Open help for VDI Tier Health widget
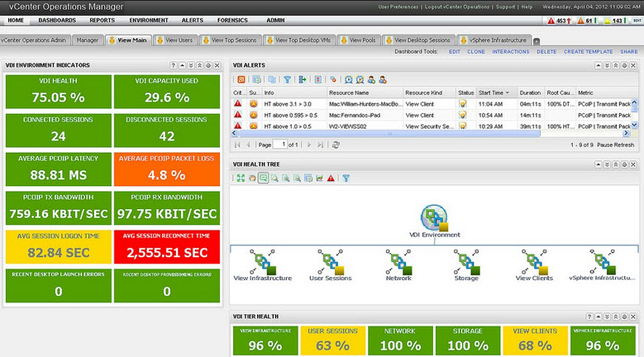Viewport: 644px width, 357px height. click(589, 317)
